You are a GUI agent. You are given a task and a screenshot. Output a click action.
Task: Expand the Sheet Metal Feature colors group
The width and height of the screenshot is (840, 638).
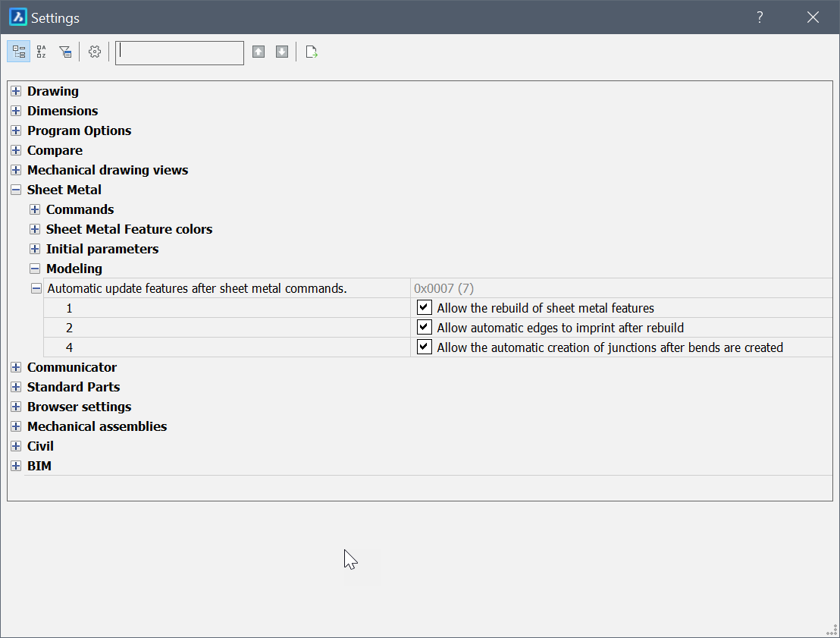click(35, 229)
